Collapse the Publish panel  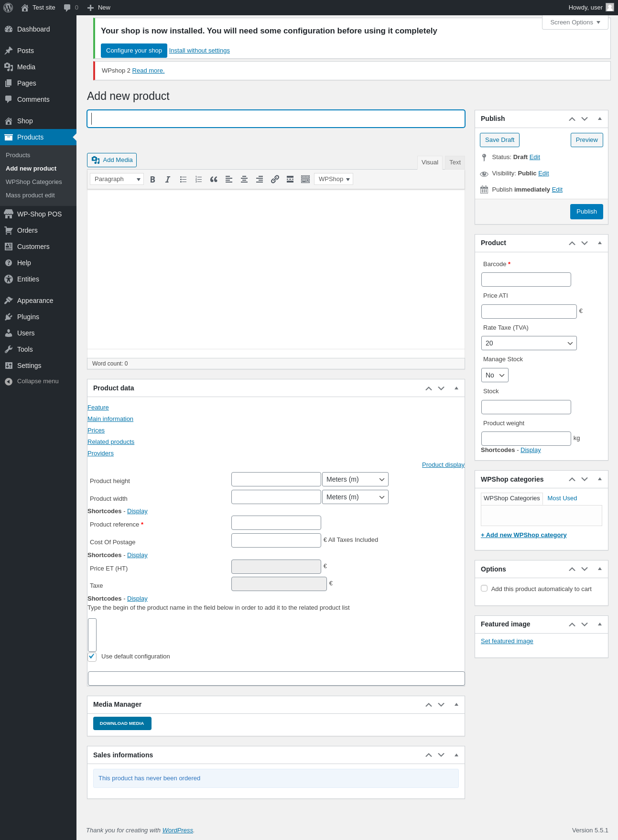tap(600, 119)
